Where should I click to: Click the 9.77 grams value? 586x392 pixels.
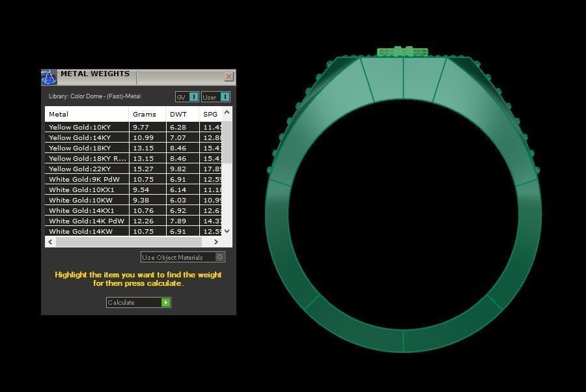click(x=141, y=127)
